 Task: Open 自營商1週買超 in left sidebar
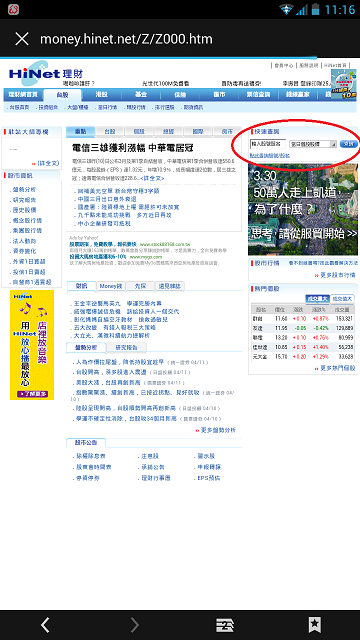pyautogui.click(x=32, y=282)
